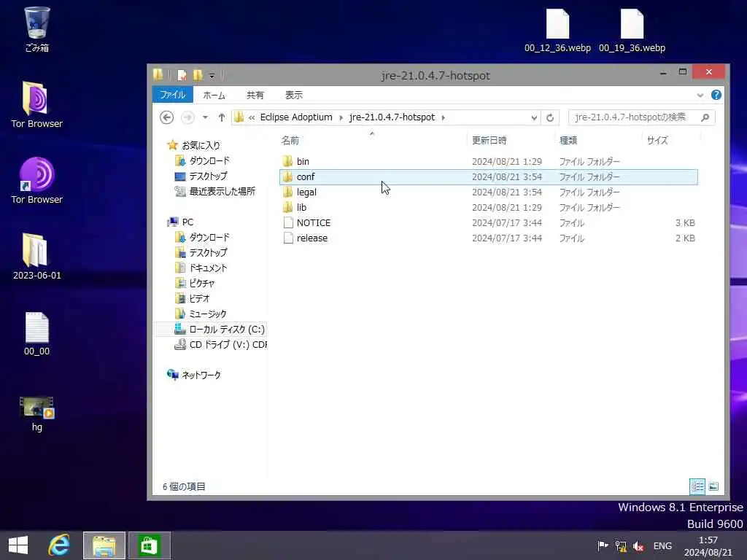
Task: Open Explorer help icon
Action: pyautogui.click(x=716, y=95)
